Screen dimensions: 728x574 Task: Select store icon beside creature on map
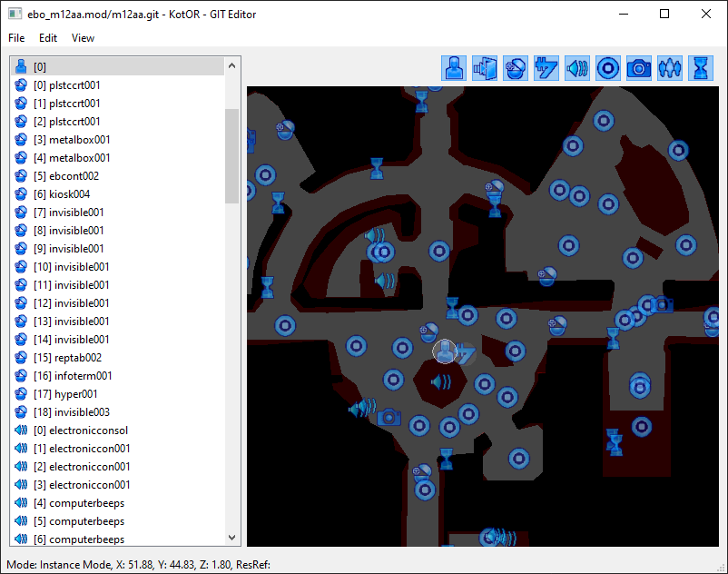(x=466, y=354)
